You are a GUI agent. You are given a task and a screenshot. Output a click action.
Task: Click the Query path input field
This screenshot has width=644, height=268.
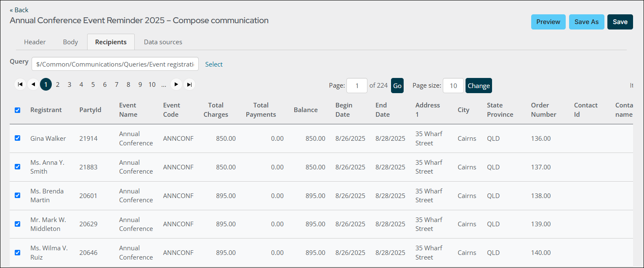[x=115, y=64]
